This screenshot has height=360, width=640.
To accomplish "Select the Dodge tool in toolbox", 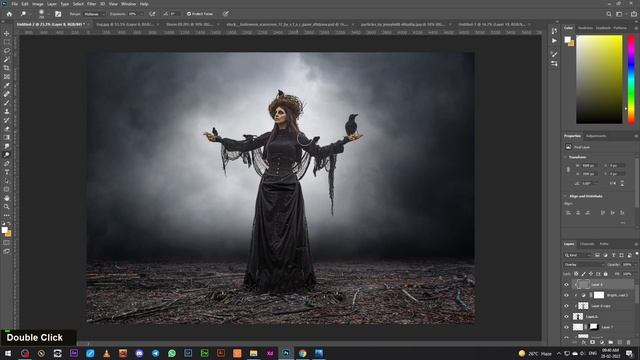I will pyautogui.click(x=7, y=155).
